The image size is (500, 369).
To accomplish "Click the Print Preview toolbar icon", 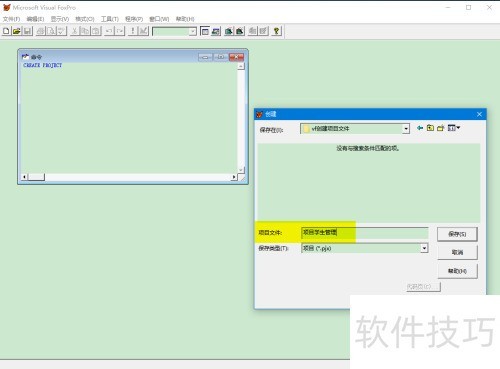I will click(x=51, y=31).
